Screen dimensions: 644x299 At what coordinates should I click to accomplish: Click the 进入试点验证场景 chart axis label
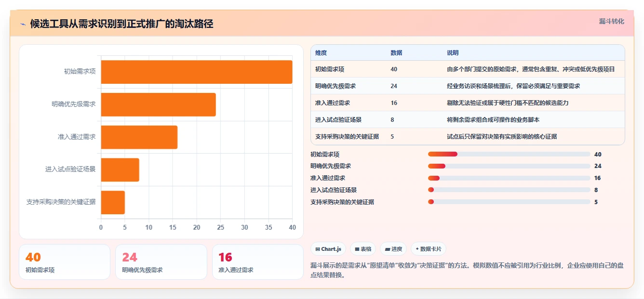[x=70, y=169]
